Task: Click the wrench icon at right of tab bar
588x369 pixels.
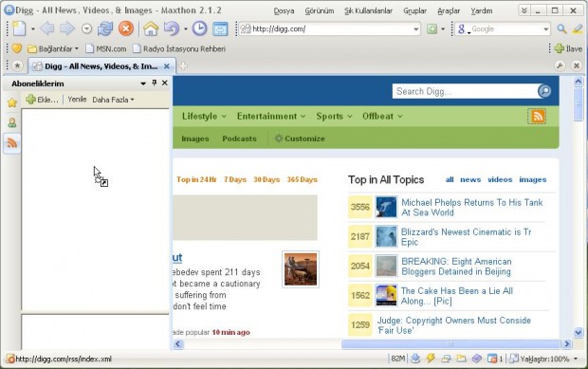Action: [x=560, y=66]
